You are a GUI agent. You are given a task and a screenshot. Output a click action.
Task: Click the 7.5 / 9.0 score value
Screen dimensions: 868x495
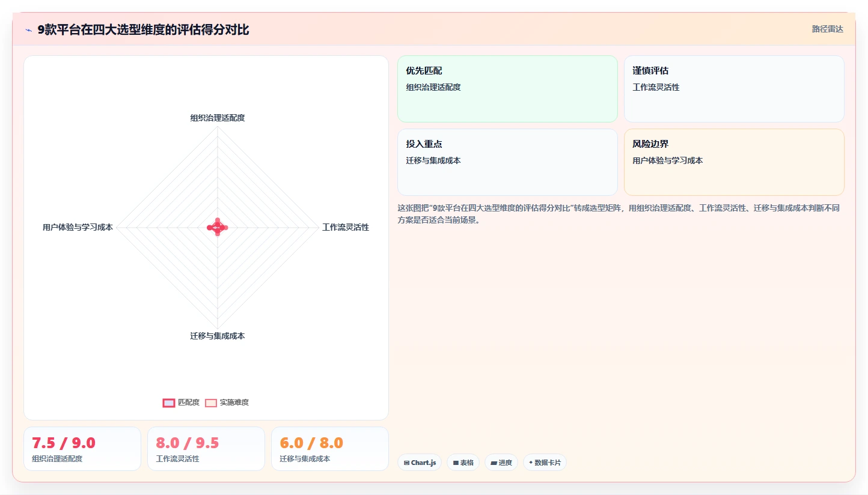[64, 443]
